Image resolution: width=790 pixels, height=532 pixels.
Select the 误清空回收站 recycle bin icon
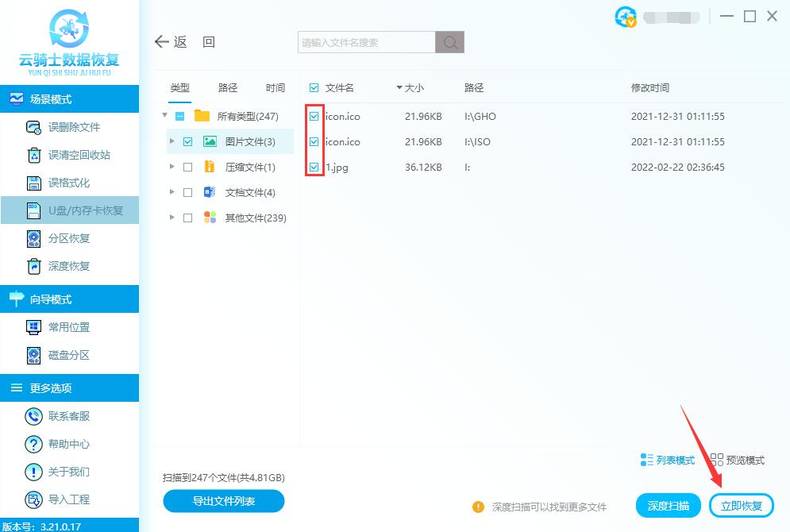click(x=34, y=155)
